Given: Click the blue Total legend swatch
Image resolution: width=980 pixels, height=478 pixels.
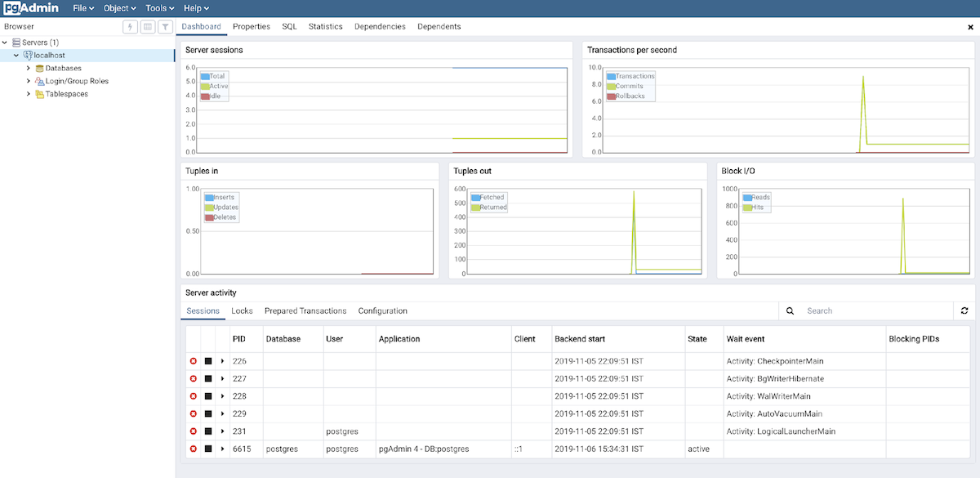Looking at the screenshot, I should pos(205,76).
